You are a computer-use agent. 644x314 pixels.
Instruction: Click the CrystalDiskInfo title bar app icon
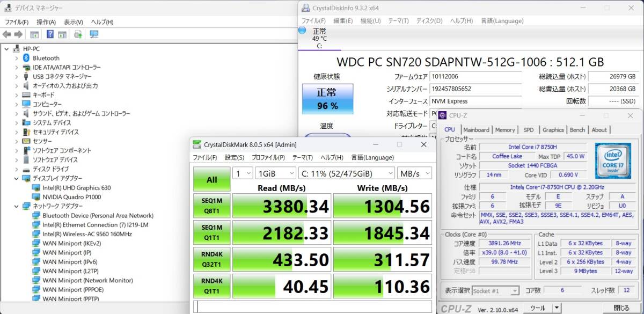(305, 8)
